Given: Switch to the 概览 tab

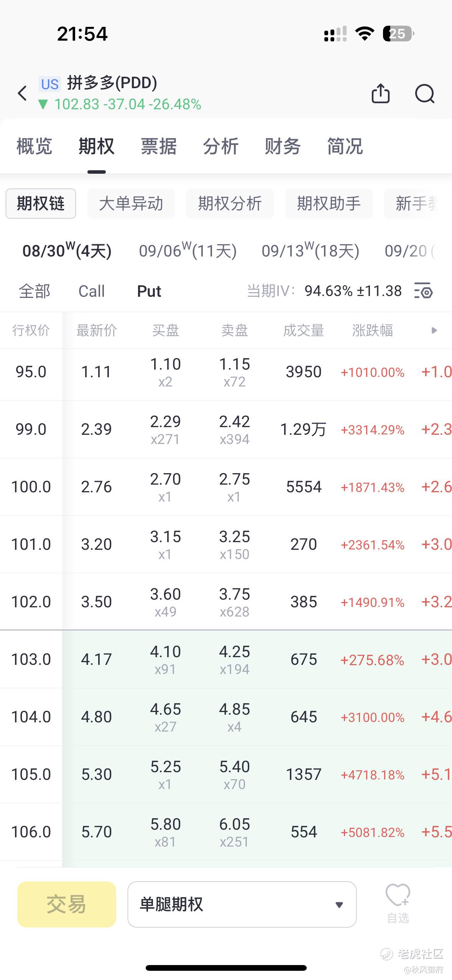Looking at the screenshot, I should (x=34, y=146).
